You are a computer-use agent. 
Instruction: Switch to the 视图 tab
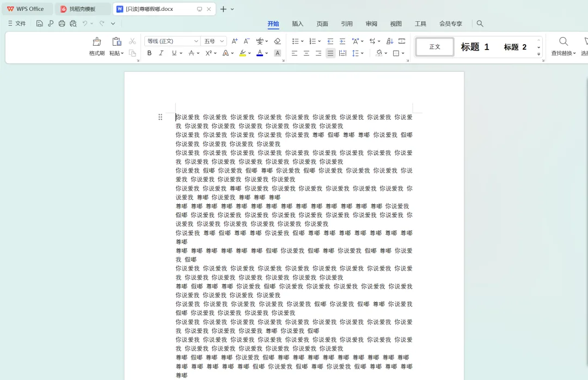[x=396, y=23]
